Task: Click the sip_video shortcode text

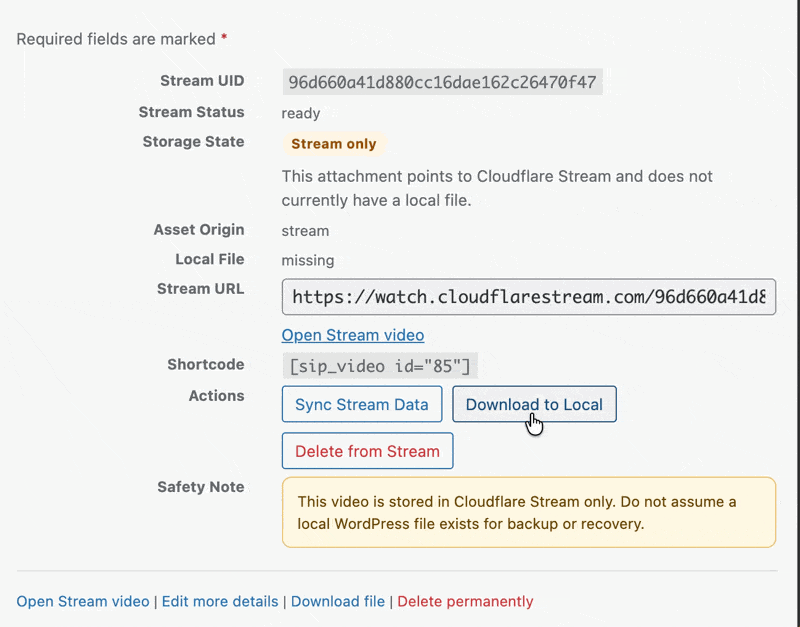Action: (379, 366)
